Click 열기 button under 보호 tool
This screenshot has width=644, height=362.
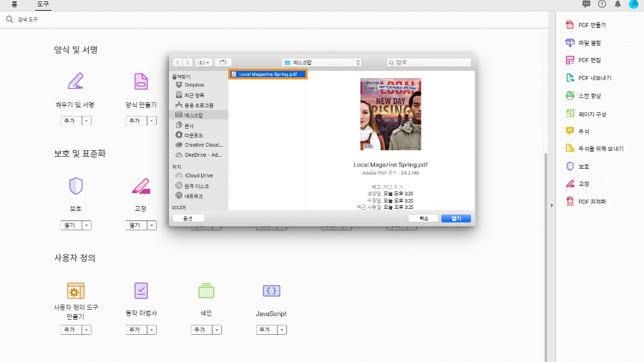(x=71, y=225)
